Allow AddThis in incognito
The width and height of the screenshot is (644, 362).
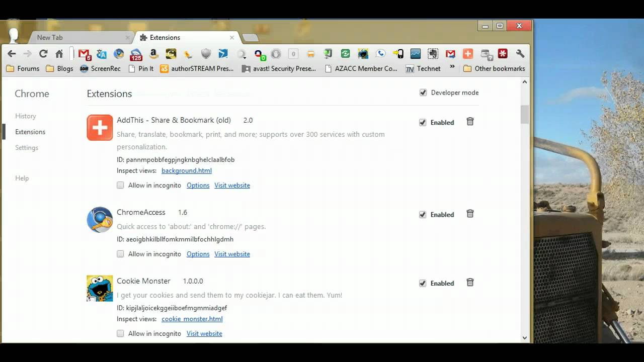coord(120,185)
